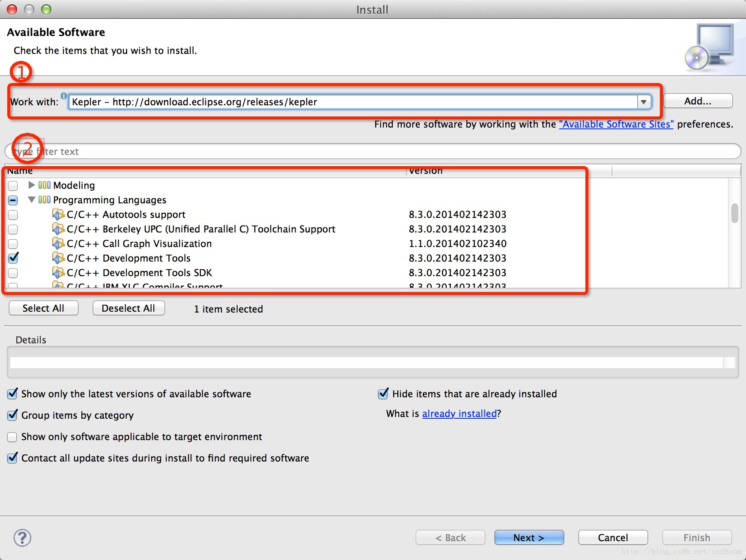
Task: Click the Berkeley UPC Toolchain Support feature icon
Action: tap(58, 228)
